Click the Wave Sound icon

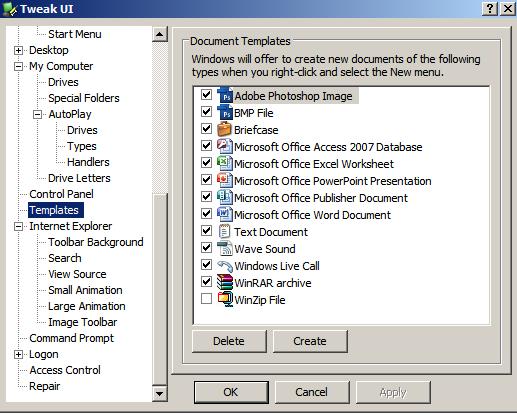pyautogui.click(x=225, y=249)
